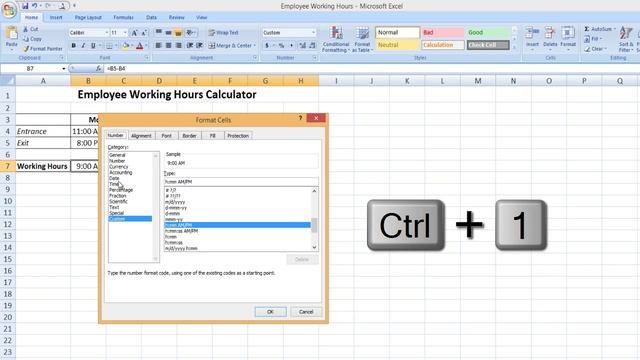Click AutoSum in Editing group
640x360 pixels.
coord(599,29)
